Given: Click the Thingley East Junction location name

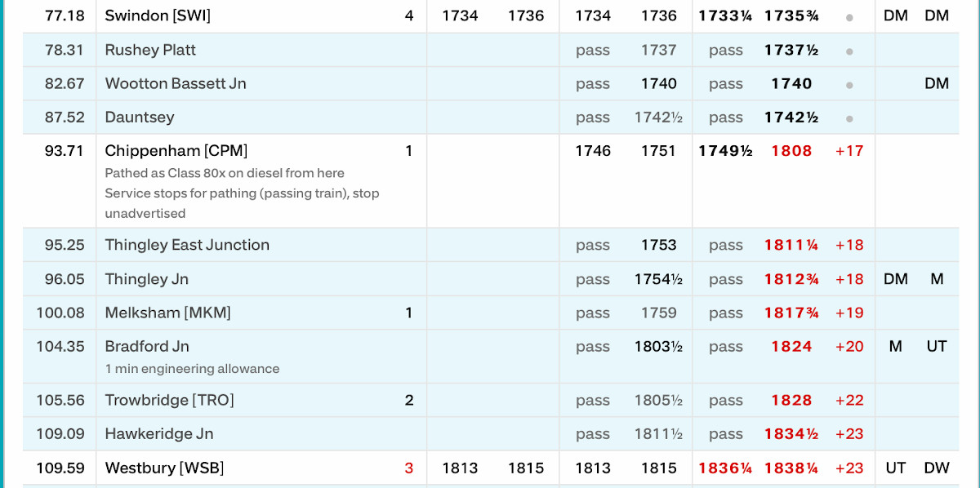Looking at the screenshot, I should click(187, 245).
